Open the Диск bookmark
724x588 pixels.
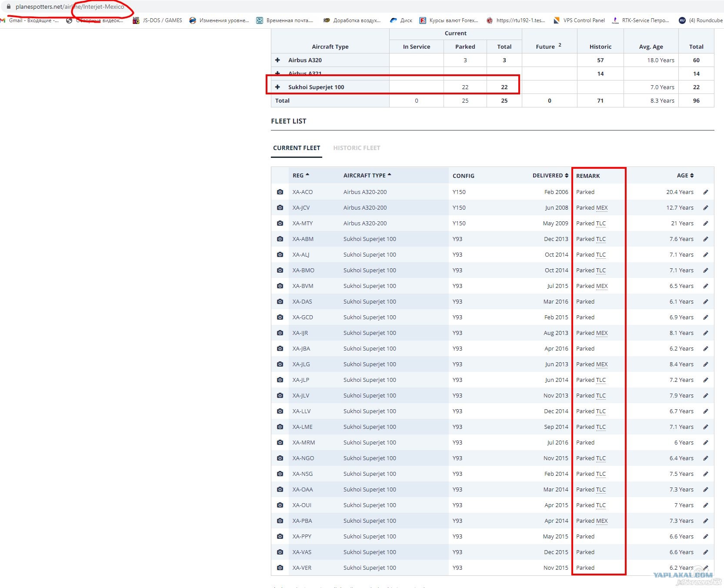(401, 20)
